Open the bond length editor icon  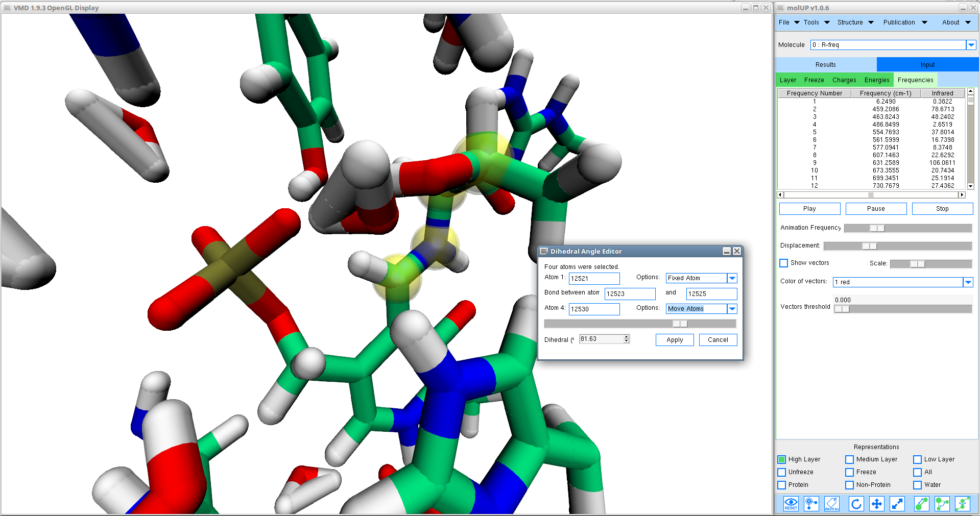(921, 504)
